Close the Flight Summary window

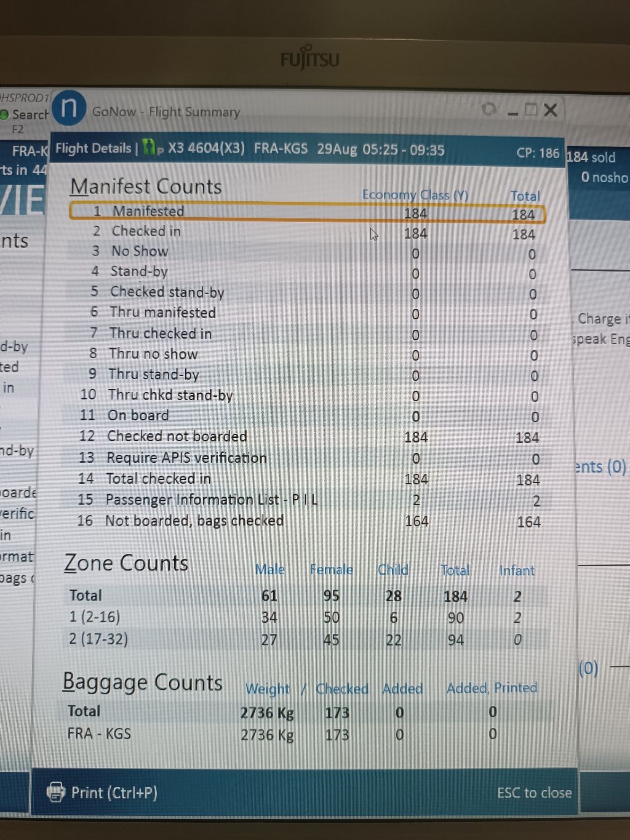551,110
